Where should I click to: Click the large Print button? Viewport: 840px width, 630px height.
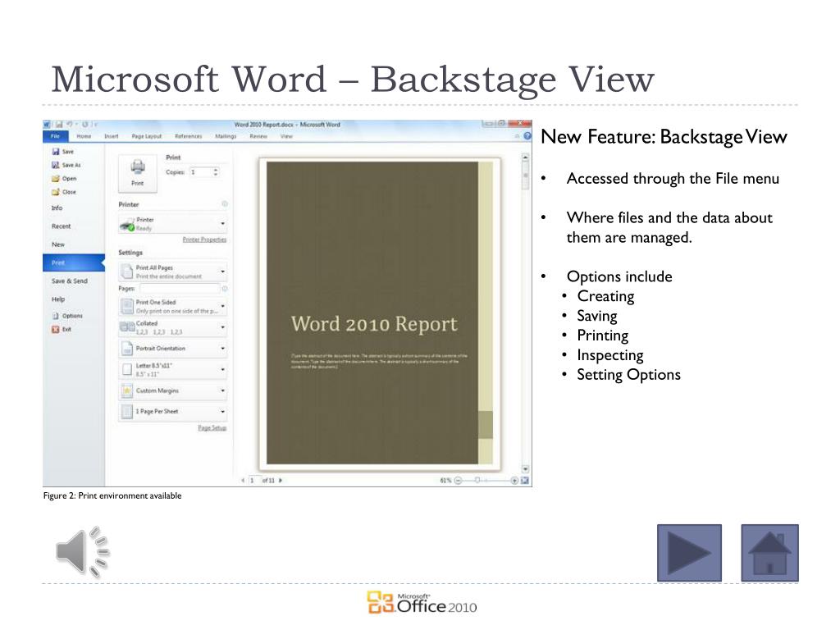[138, 173]
